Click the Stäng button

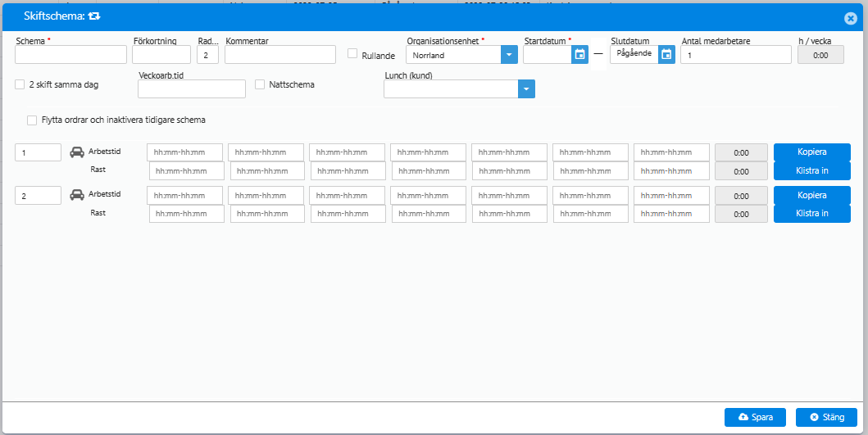[x=826, y=417]
